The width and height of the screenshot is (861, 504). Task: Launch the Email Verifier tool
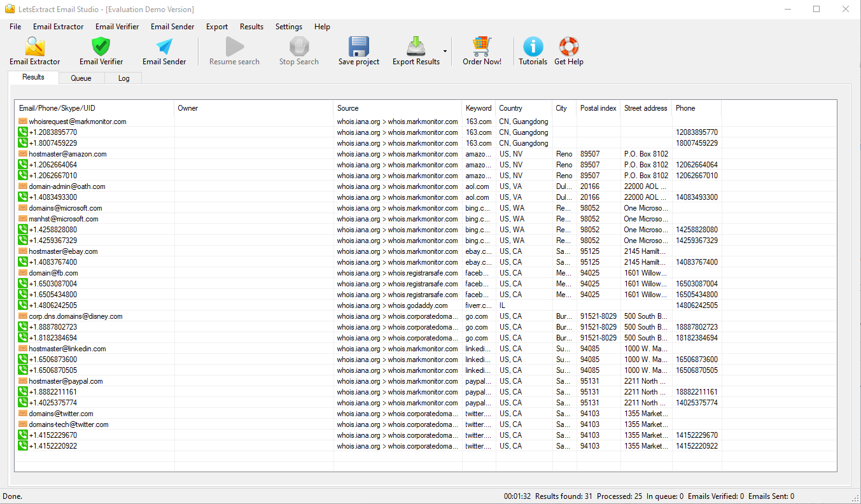[101, 51]
